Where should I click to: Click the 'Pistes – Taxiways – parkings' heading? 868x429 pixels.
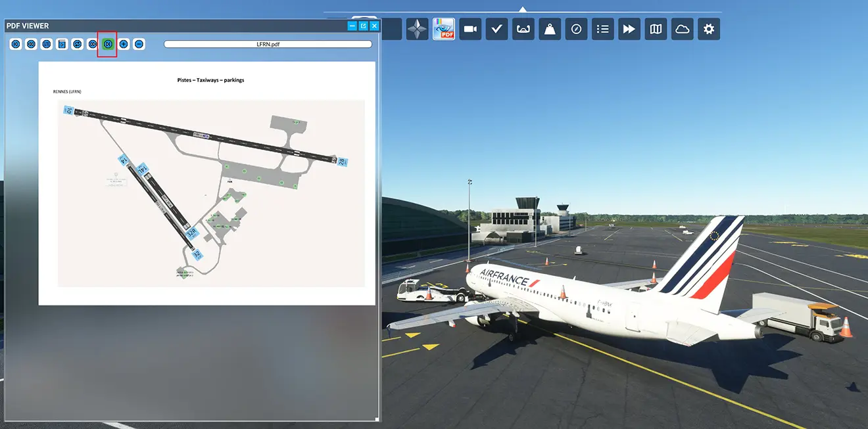[210, 80]
